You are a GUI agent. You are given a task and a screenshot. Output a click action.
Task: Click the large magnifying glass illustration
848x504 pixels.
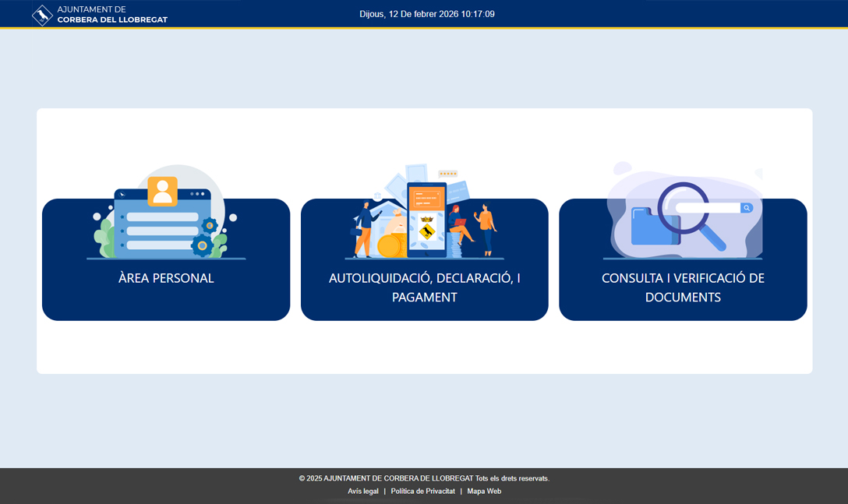[x=691, y=213]
